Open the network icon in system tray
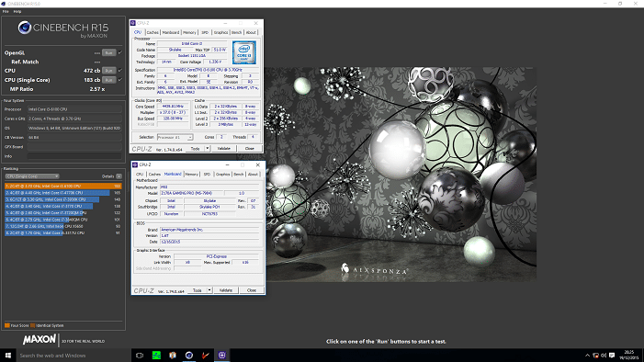 click(x=595, y=356)
